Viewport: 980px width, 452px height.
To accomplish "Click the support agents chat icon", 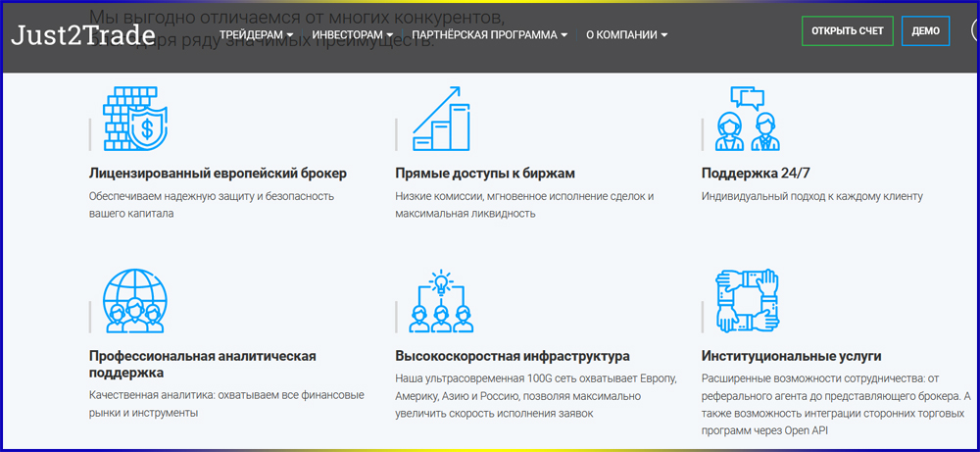I will [748, 119].
